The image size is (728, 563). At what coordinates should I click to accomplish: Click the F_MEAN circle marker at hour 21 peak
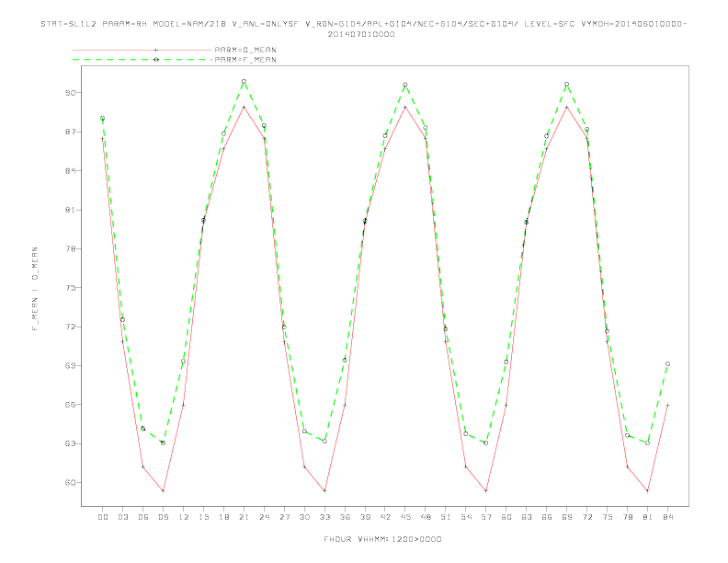(x=244, y=82)
